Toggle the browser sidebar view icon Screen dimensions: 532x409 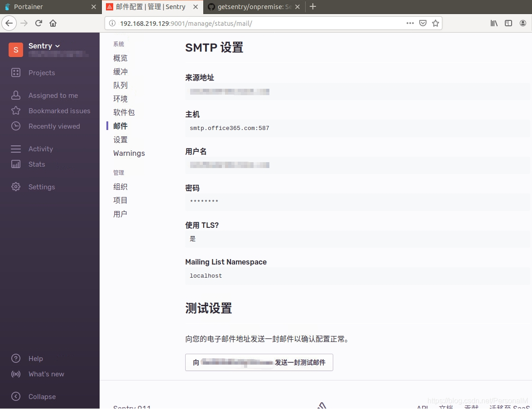pyautogui.click(x=508, y=23)
